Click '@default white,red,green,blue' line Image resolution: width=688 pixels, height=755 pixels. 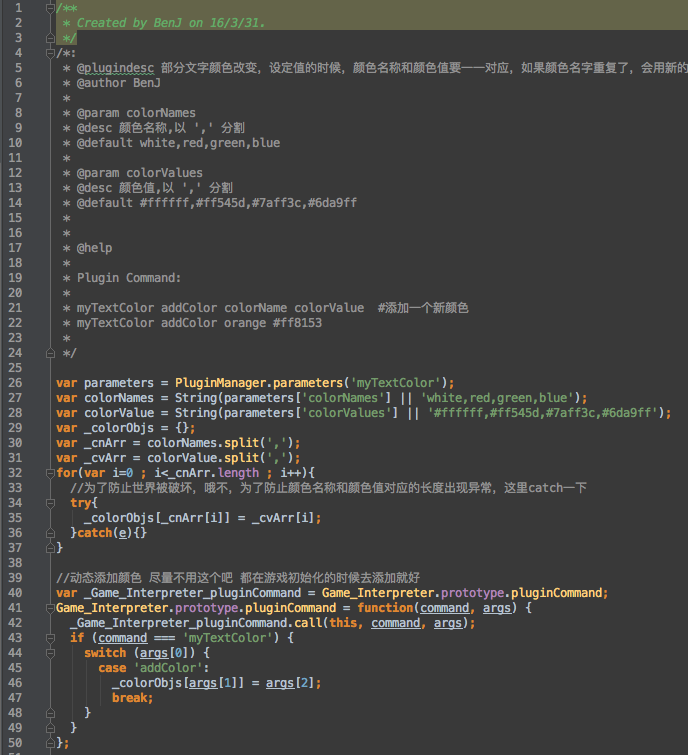coord(179,143)
